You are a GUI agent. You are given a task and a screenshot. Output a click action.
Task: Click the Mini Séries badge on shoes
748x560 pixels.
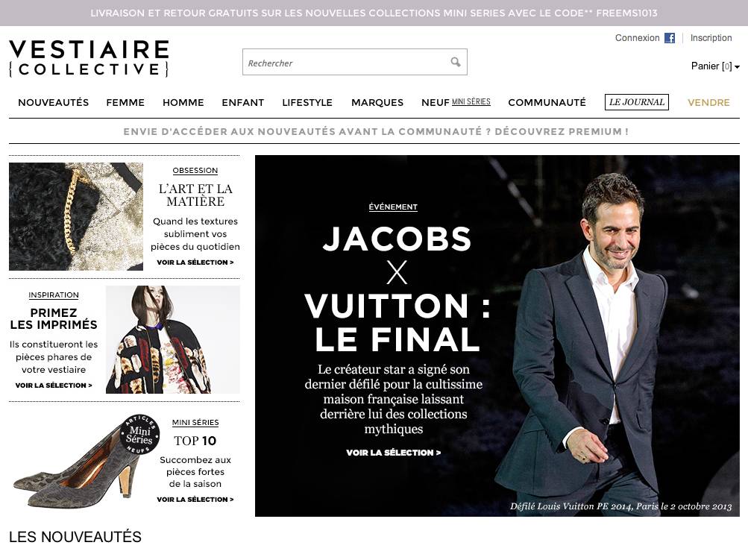tap(139, 435)
